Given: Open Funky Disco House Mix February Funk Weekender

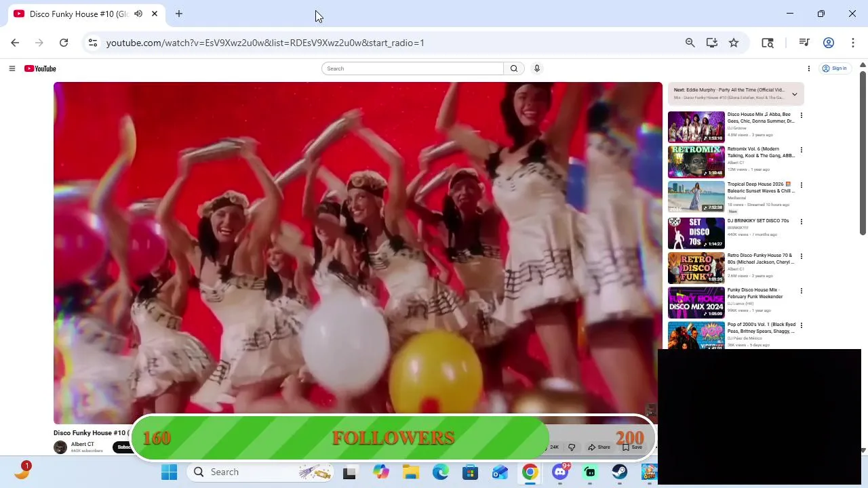Looking at the screenshot, I should click(x=696, y=302).
